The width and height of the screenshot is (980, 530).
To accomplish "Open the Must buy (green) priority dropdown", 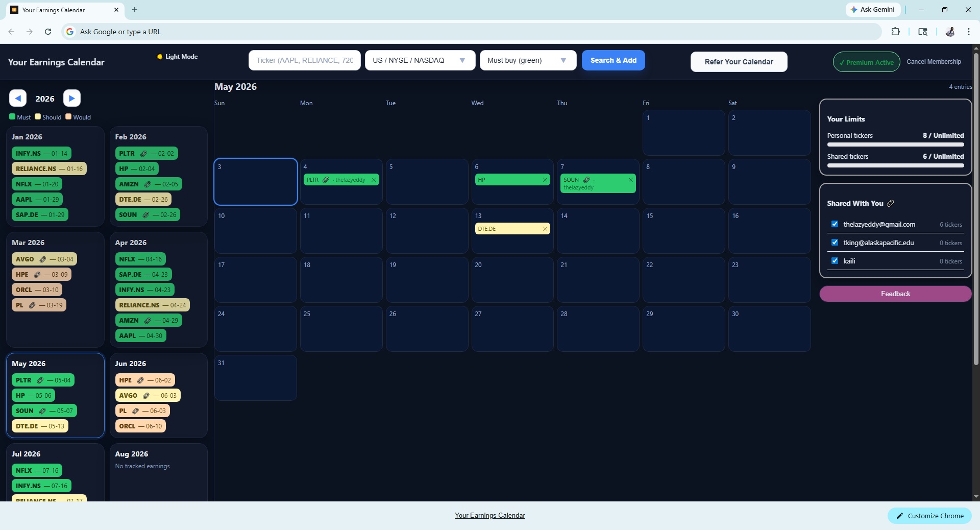I will 528,60.
